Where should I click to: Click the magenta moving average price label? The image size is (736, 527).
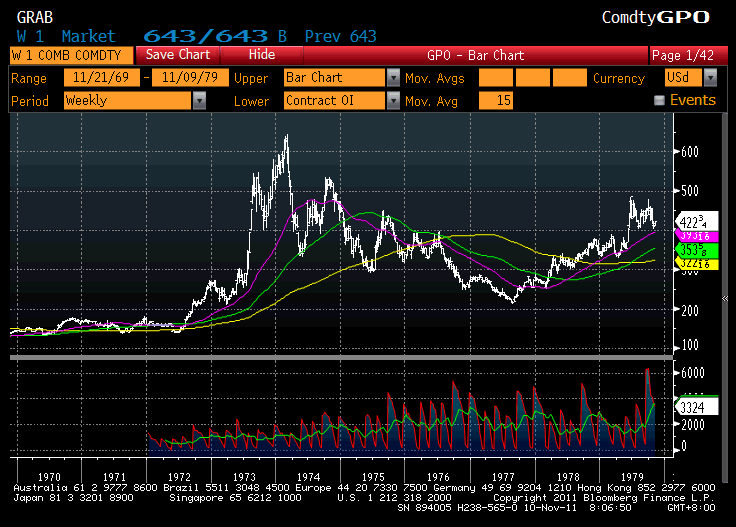coord(694,235)
